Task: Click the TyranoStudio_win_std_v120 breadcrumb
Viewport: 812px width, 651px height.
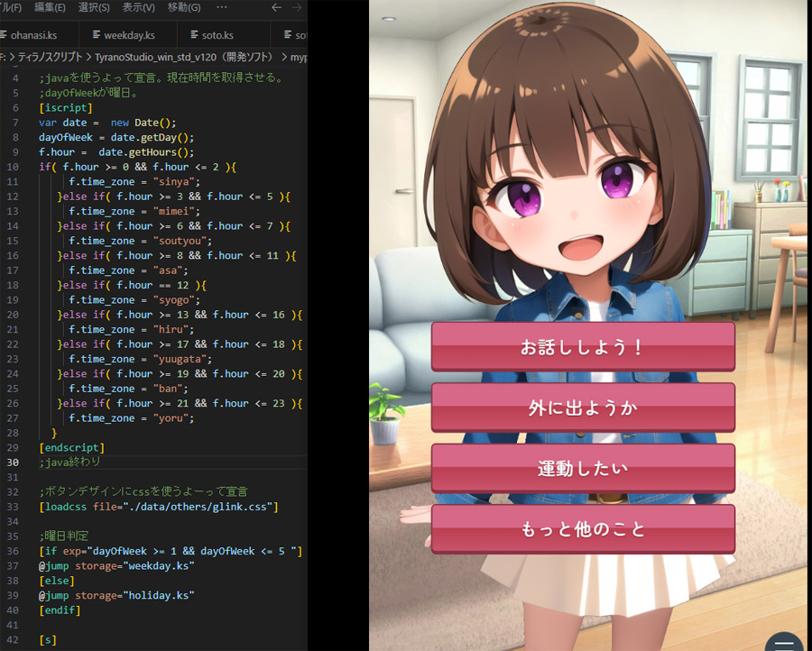Action: (183, 57)
